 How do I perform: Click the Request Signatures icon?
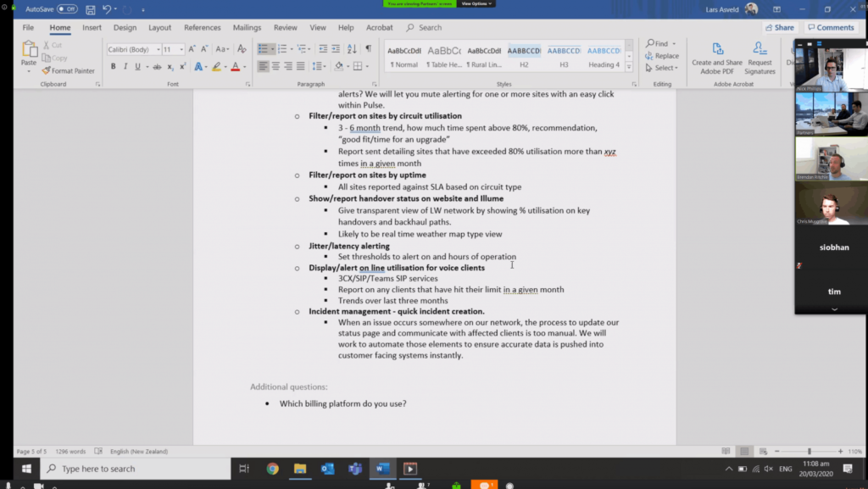[x=759, y=57]
